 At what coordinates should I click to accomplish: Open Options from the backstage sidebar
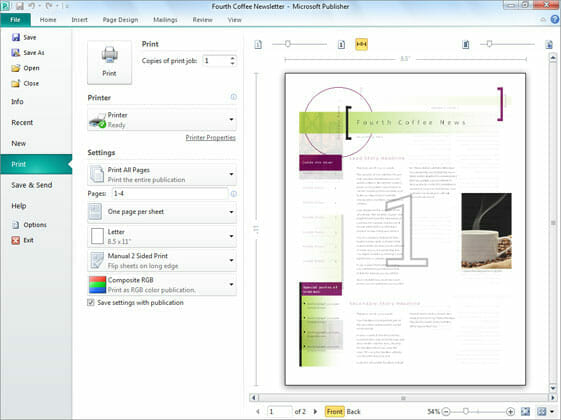point(29,225)
